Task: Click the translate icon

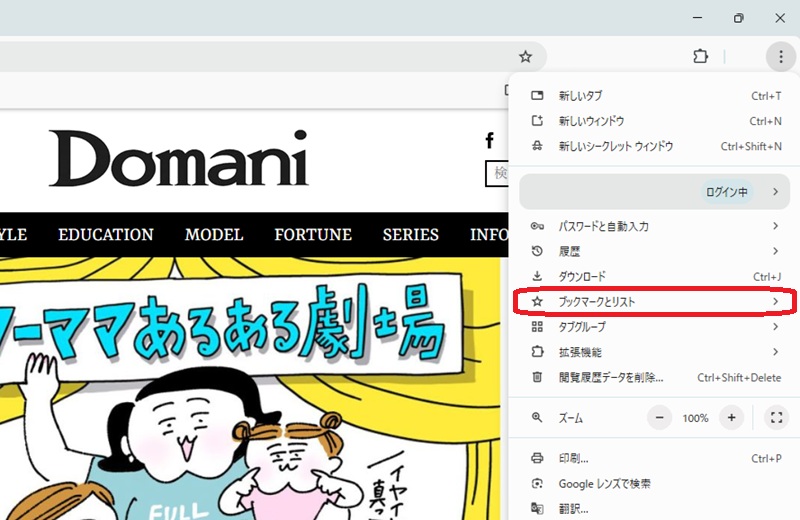Action: point(537,509)
